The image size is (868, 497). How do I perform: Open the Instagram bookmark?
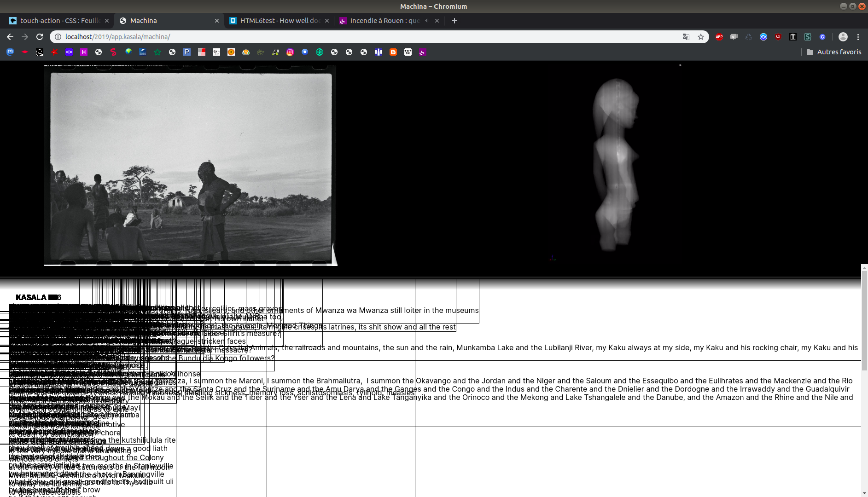pyautogui.click(x=290, y=52)
